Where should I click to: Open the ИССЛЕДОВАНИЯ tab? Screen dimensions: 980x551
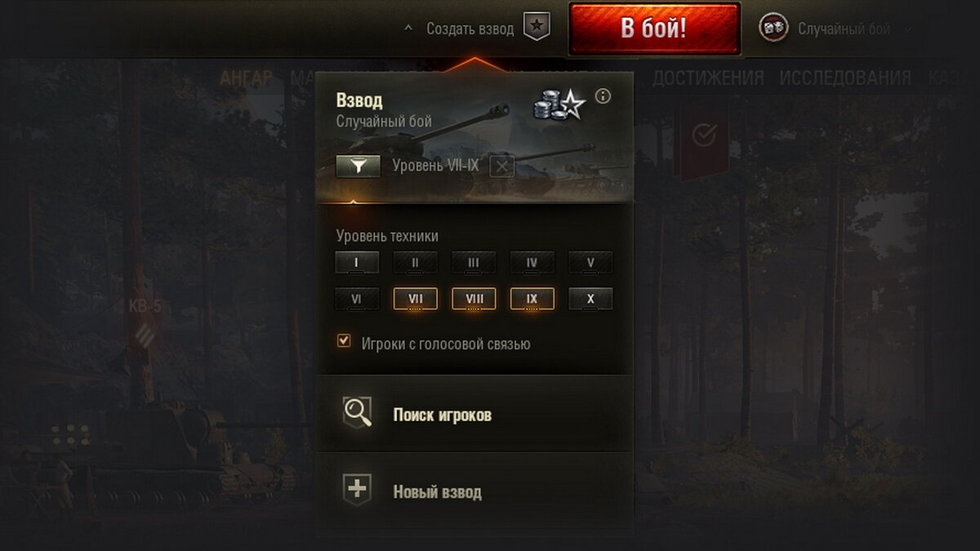click(x=845, y=78)
